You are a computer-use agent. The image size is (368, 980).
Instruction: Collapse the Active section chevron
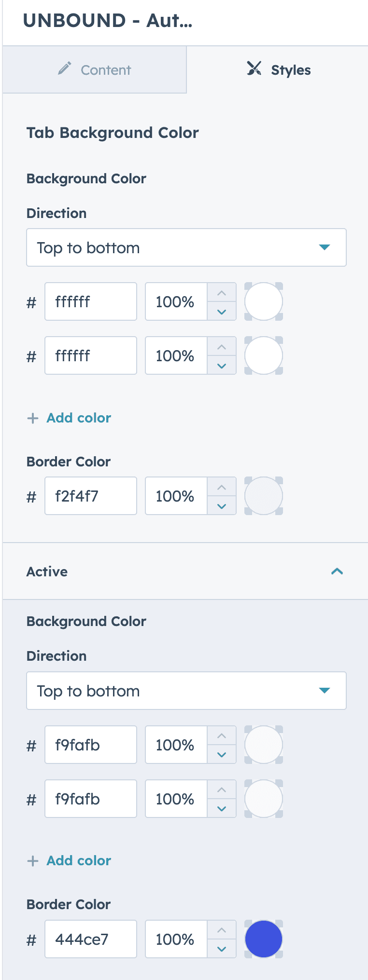pos(337,572)
